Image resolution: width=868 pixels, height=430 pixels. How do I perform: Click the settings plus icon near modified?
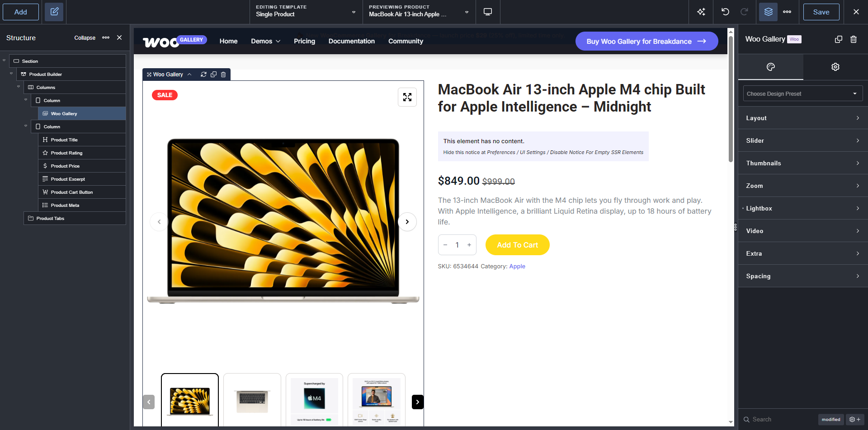[855, 420]
